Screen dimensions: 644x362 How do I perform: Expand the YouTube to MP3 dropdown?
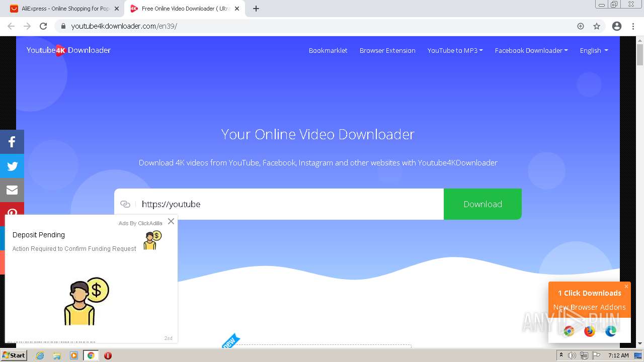[455, 50]
